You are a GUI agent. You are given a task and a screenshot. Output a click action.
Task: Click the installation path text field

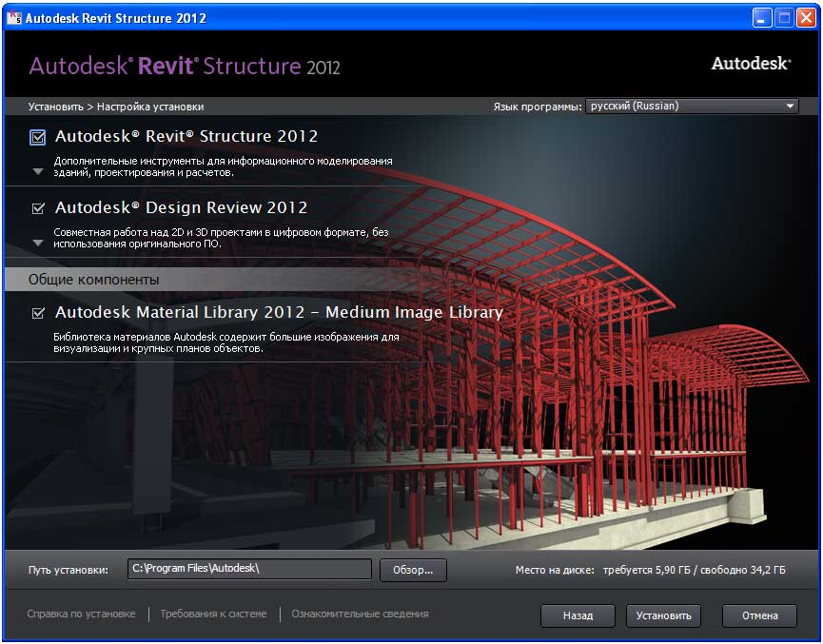248,569
